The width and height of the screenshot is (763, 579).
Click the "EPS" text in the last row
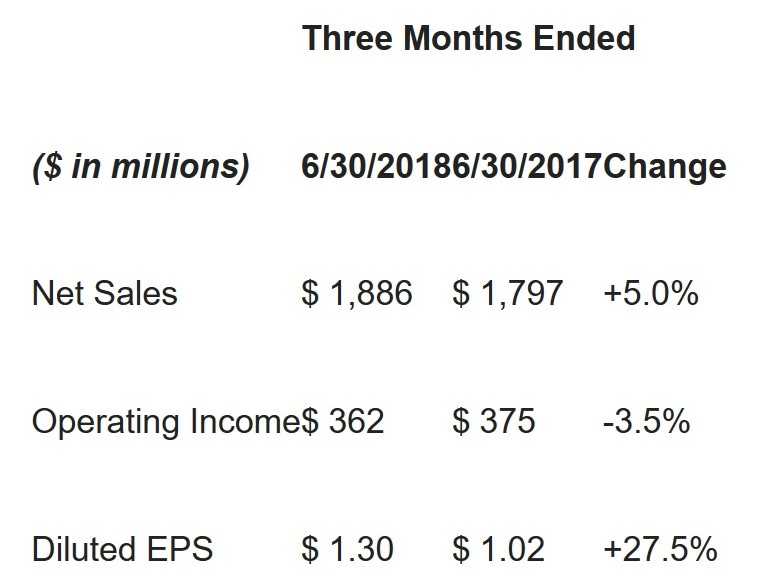[x=178, y=550]
